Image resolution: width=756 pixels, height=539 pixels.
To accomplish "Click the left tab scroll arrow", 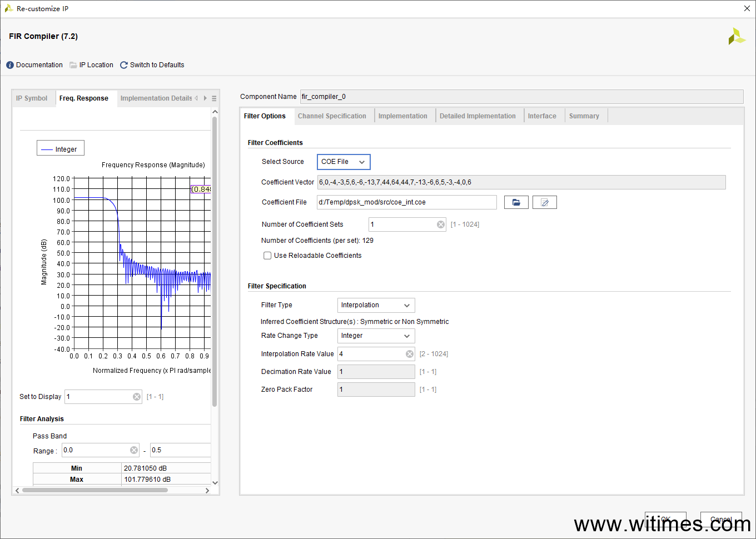I will [x=196, y=98].
